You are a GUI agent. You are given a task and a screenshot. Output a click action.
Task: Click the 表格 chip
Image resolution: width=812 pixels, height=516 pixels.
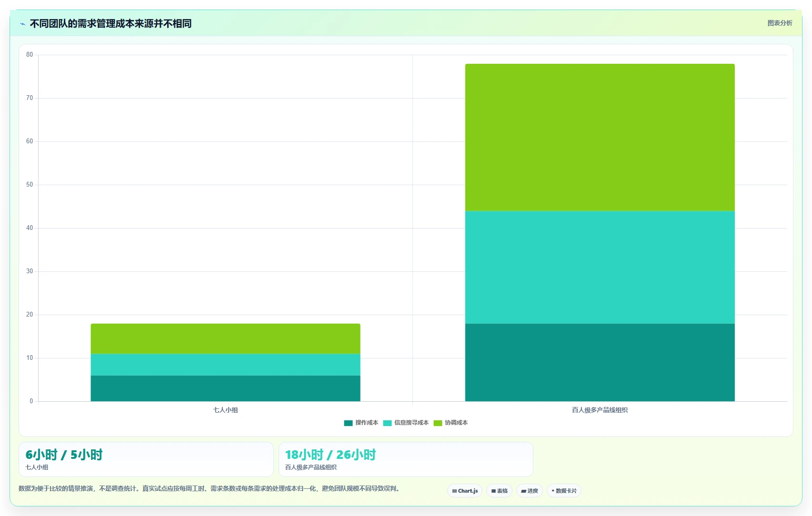[499, 491]
